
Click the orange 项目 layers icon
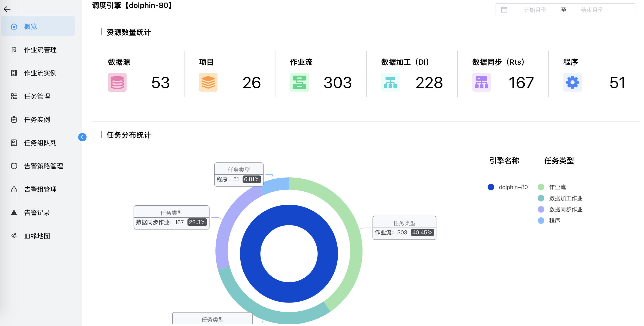point(208,83)
